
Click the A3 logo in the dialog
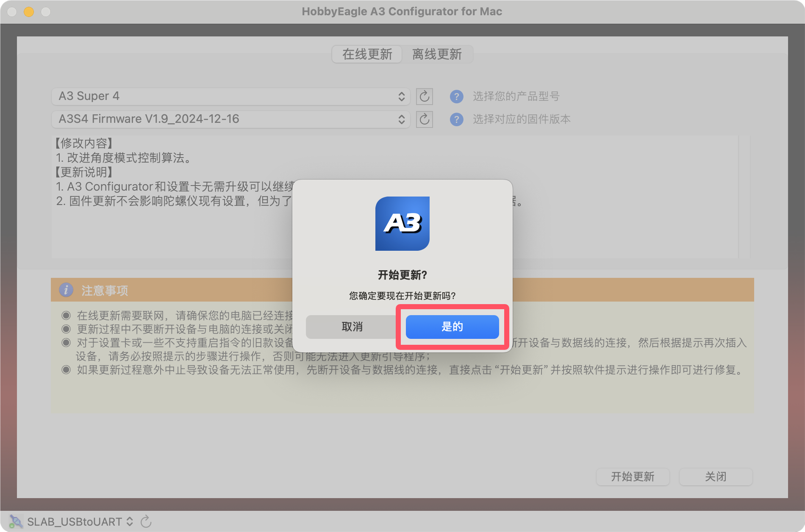click(x=402, y=224)
